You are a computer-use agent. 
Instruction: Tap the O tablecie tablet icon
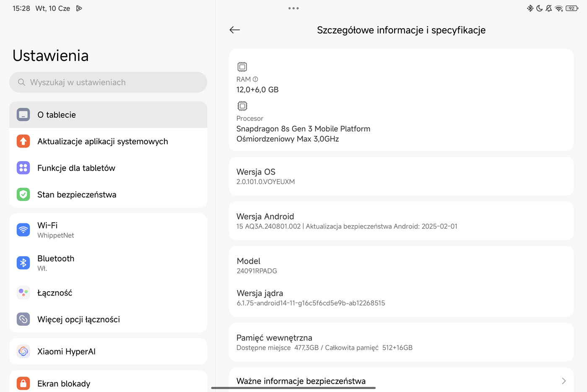pos(23,114)
